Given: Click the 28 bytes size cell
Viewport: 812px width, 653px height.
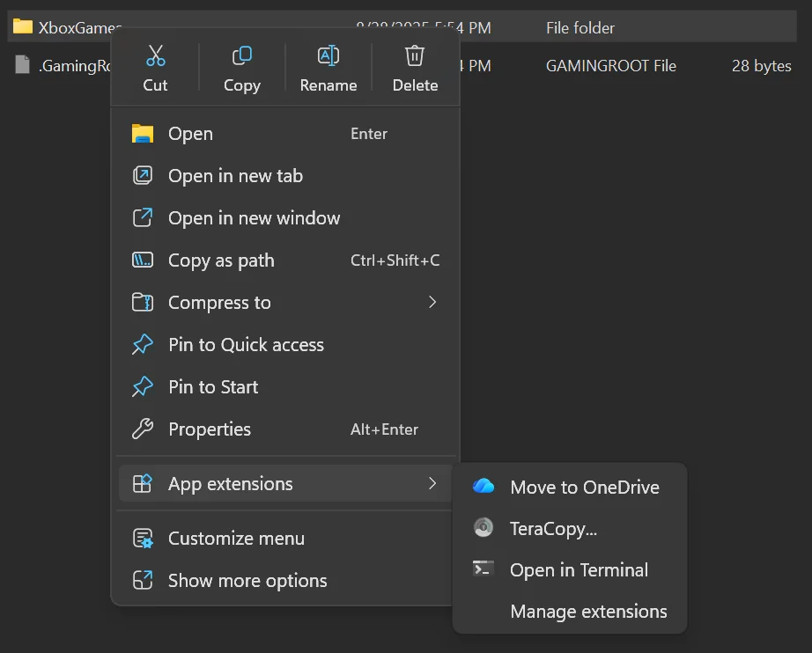Looking at the screenshot, I should click(761, 66).
